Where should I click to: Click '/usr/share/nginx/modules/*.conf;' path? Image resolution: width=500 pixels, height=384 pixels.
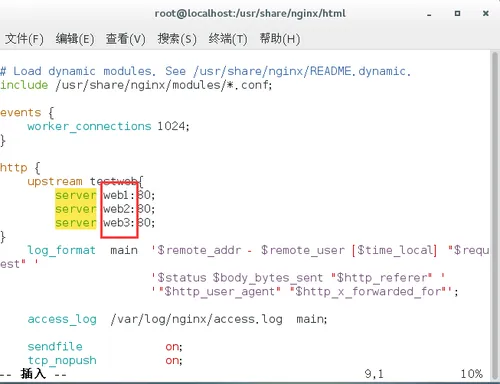[x=164, y=85]
